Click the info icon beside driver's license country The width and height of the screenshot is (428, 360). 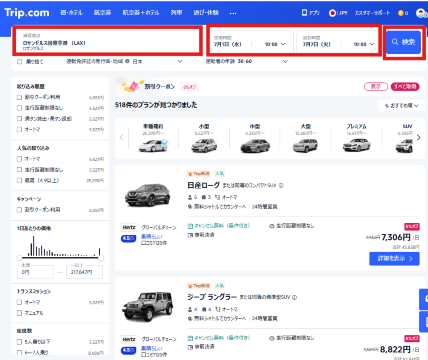coord(127,61)
